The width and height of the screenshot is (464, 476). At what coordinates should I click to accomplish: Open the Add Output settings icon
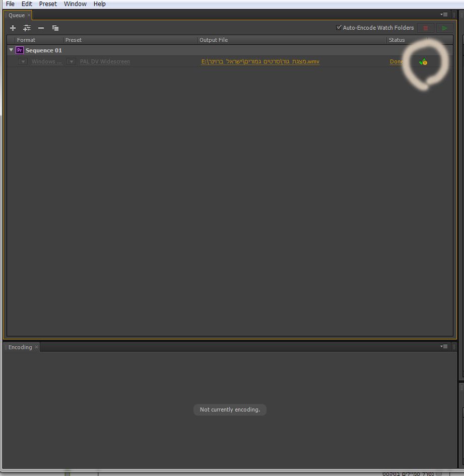click(x=27, y=28)
